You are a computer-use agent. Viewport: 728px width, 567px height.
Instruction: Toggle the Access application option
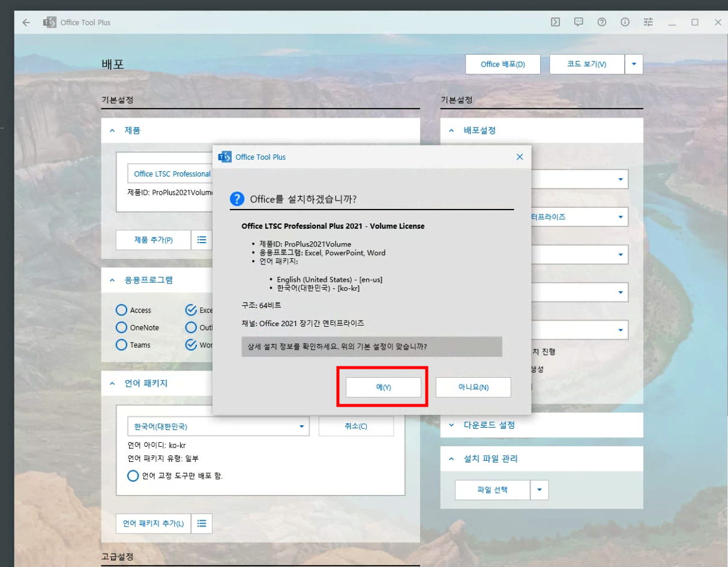click(133, 310)
